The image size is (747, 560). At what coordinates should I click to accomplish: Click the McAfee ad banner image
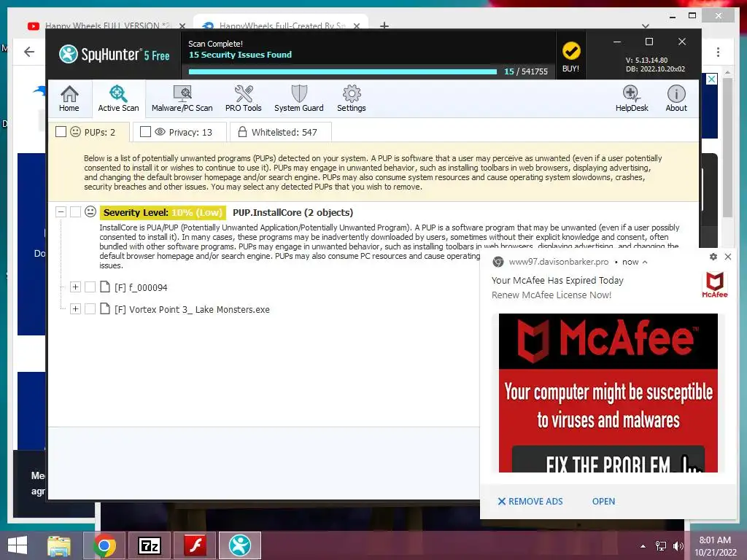(x=608, y=393)
